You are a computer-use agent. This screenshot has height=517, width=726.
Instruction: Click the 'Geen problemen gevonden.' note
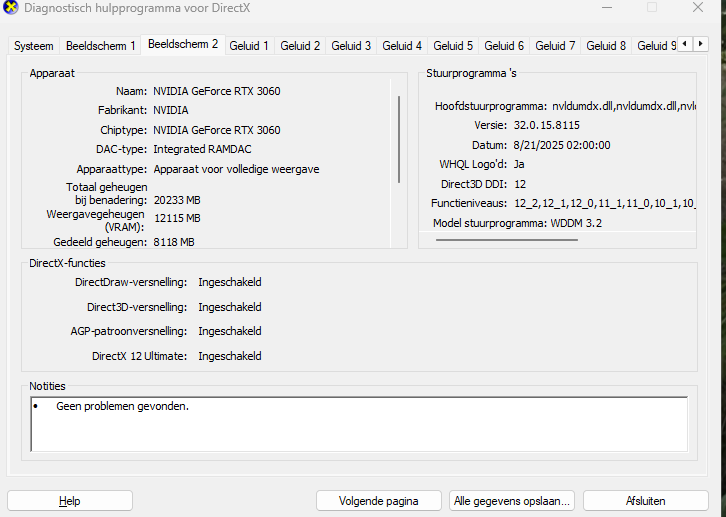point(122,406)
